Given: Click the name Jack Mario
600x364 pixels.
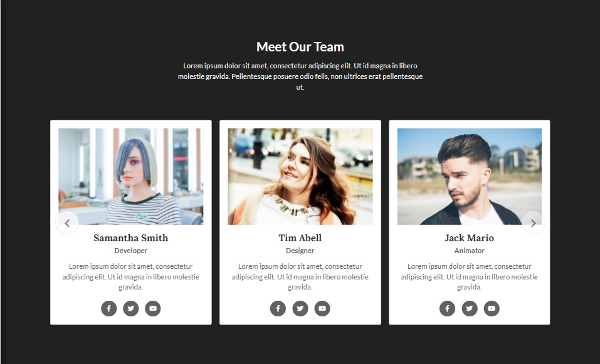Looking at the screenshot, I should [470, 238].
